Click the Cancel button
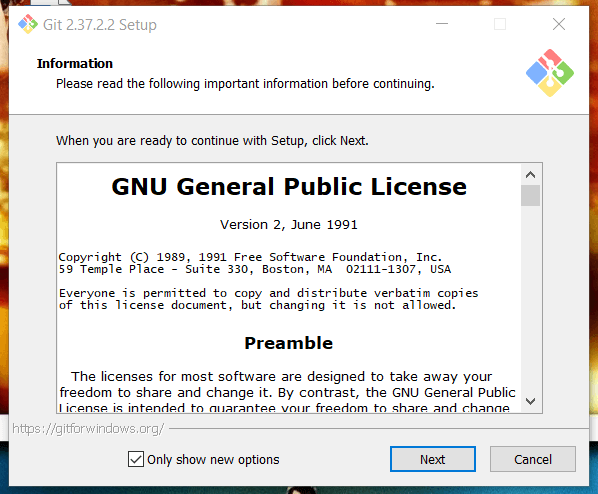This screenshot has width=598, height=494. click(x=532, y=459)
